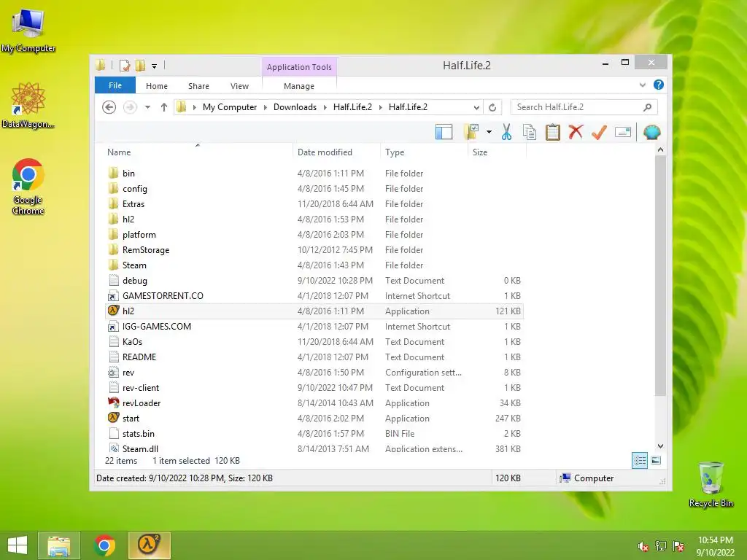Open the Manage ribbon tab
747x560 pixels.
click(x=299, y=86)
